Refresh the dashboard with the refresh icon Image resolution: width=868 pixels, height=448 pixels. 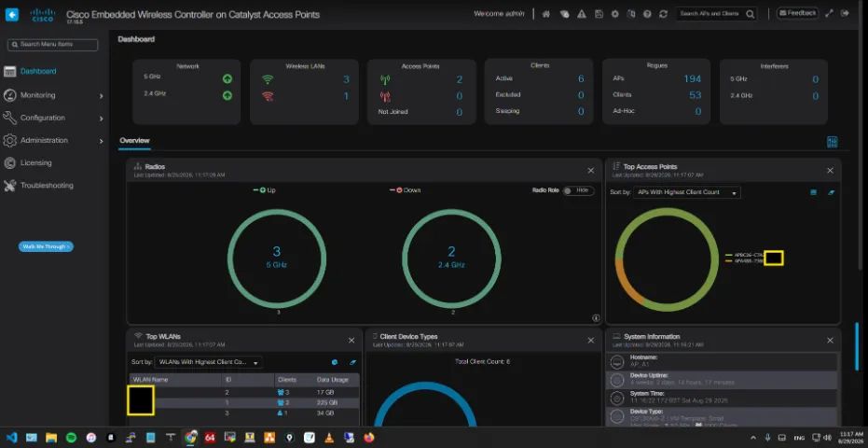pos(663,14)
